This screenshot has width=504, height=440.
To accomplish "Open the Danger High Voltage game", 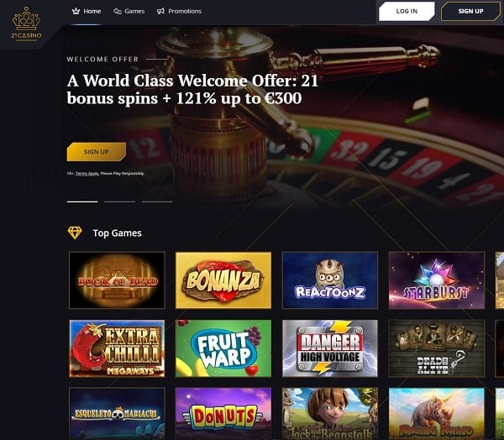I will 330,348.
